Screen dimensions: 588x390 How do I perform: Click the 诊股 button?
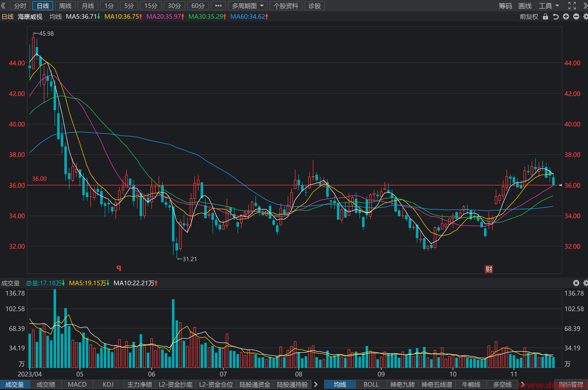[315, 6]
